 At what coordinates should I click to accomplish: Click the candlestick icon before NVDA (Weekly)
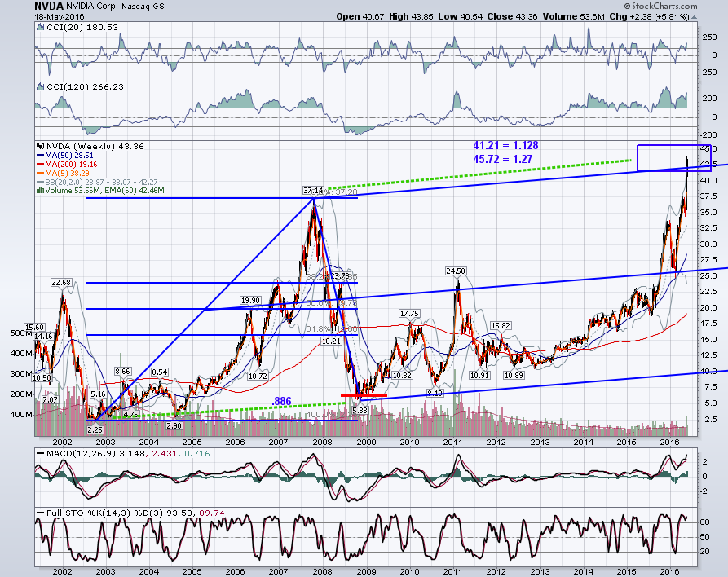pos(41,146)
